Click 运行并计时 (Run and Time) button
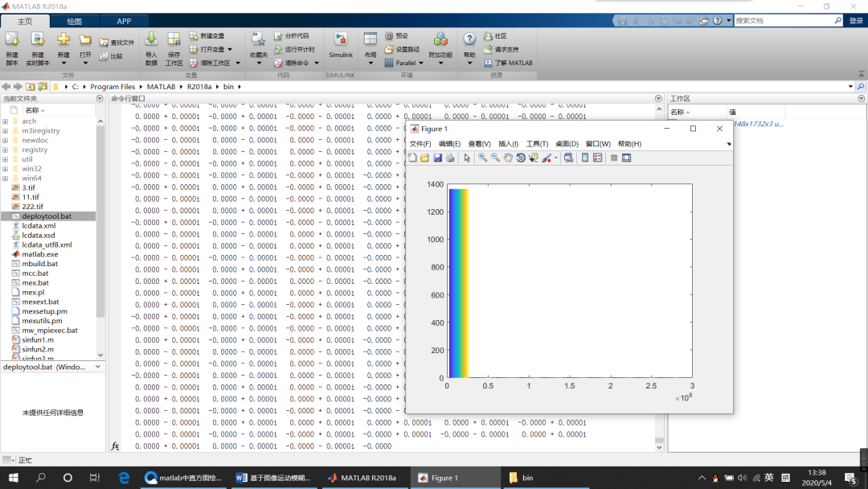 pyautogui.click(x=294, y=49)
